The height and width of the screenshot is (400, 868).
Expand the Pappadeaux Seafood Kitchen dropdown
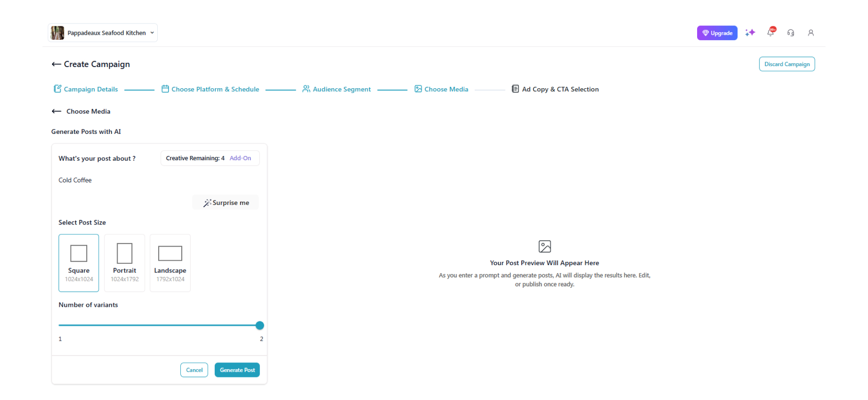click(152, 33)
